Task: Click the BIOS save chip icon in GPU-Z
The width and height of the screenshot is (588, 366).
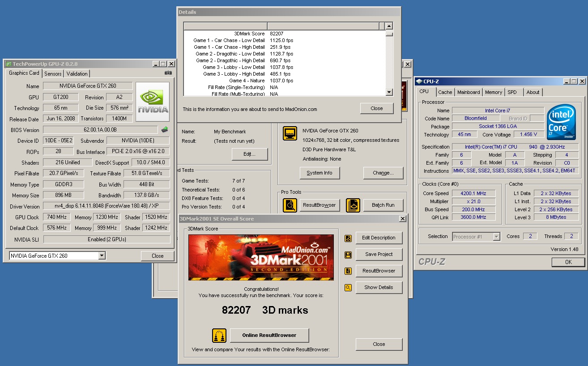Action: click(165, 130)
